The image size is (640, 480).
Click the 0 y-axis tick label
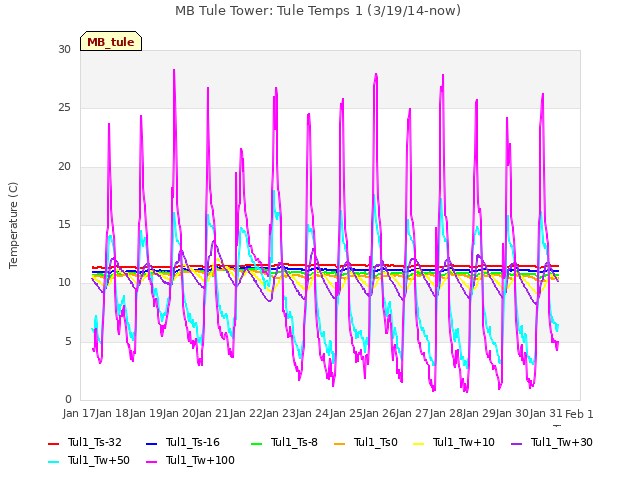click(x=68, y=399)
